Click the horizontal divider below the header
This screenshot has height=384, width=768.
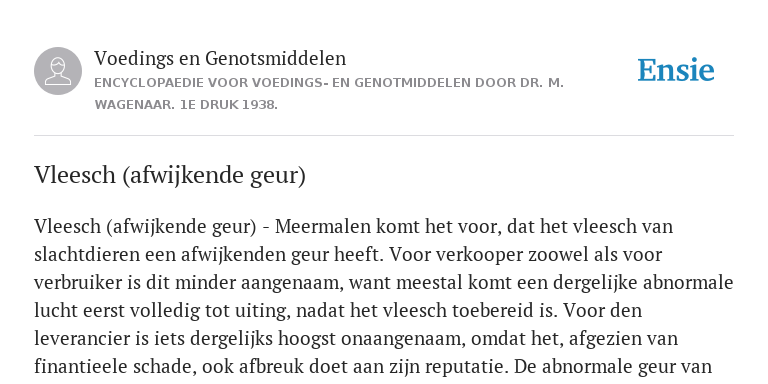coord(384,135)
